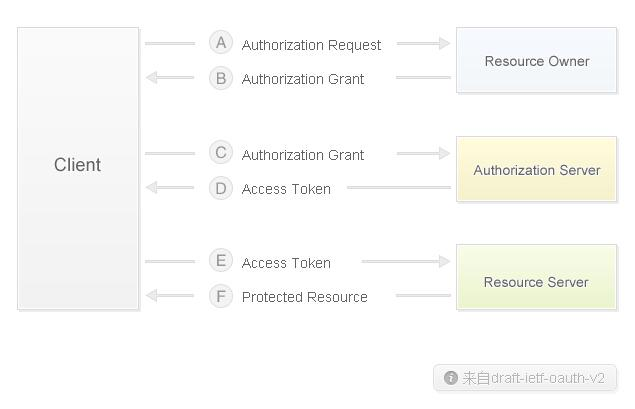Open the draft-ietf-oauth-v2 source link
635x409 pixels.
click(x=534, y=378)
